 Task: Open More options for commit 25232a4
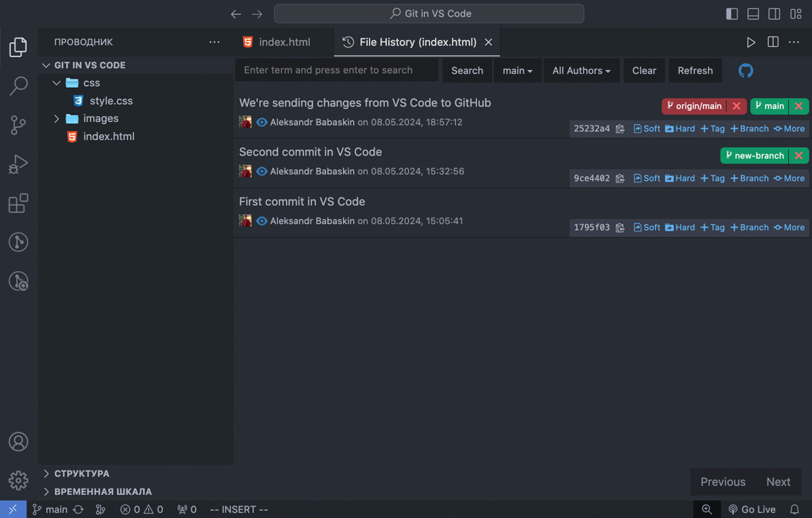[x=789, y=129]
